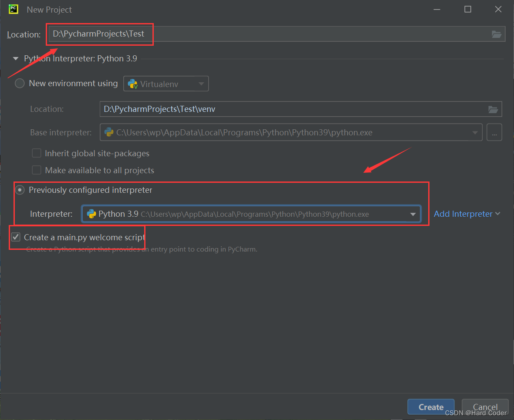Viewport: 514px width, 420px height.
Task: Click the welcome script description text
Action: (142, 249)
